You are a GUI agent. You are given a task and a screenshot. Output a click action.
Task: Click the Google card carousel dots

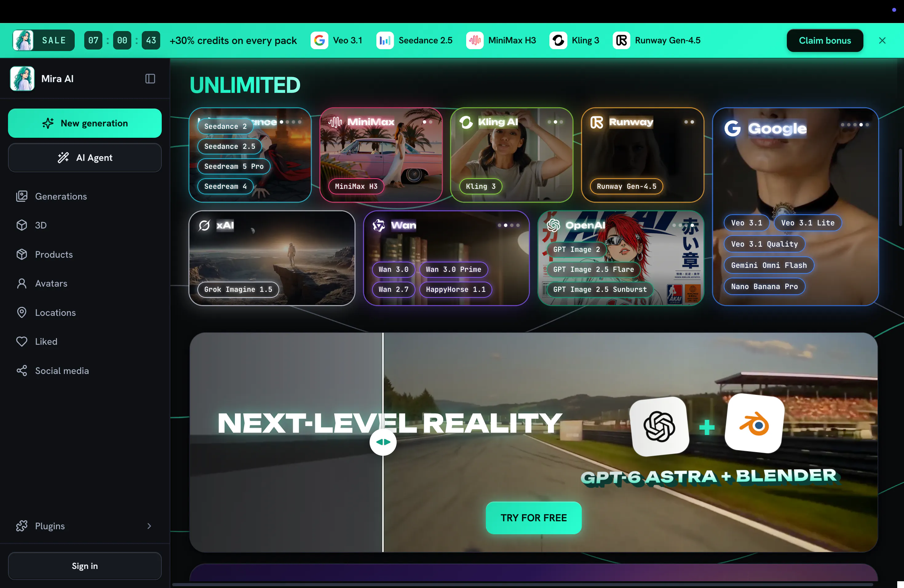tap(854, 125)
